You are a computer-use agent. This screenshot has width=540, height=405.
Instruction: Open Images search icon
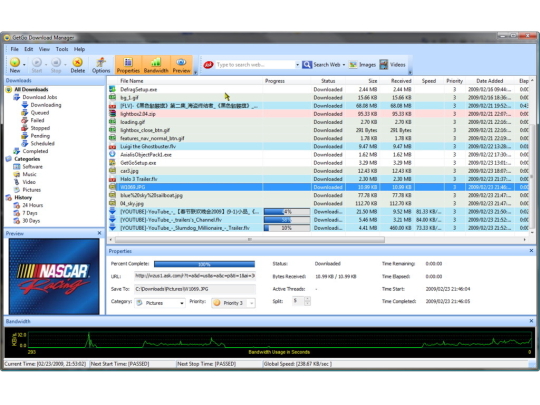coord(353,64)
